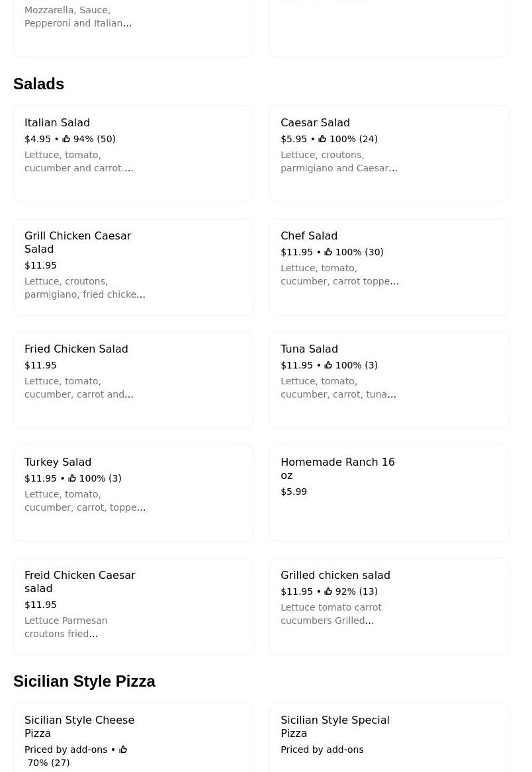532x772 pixels.
Task: Click the Grilled chicken salad description
Action: point(331,614)
